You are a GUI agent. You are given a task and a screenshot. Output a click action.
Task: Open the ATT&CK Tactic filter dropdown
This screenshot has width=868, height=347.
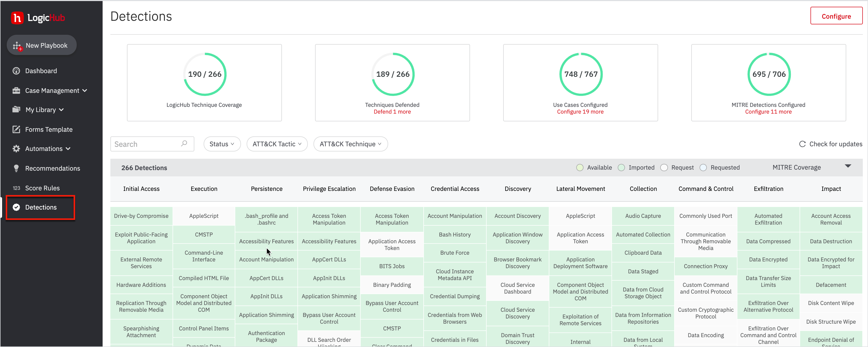tap(277, 144)
